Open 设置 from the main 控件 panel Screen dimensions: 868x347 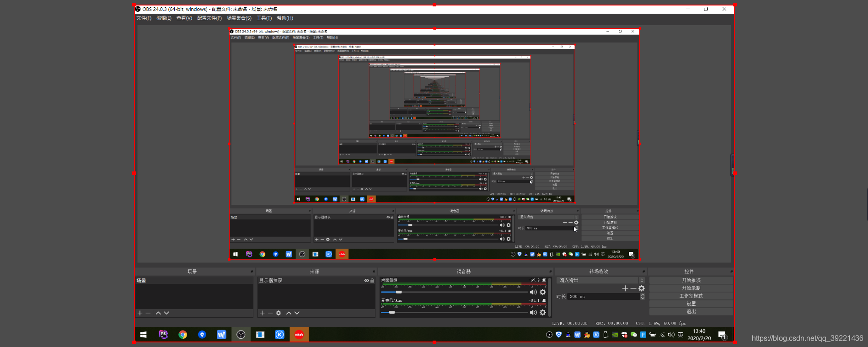coord(691,304)
